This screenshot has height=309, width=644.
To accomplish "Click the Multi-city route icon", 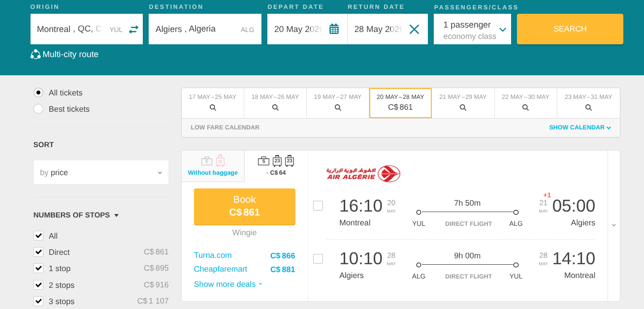I will point(35,55).
